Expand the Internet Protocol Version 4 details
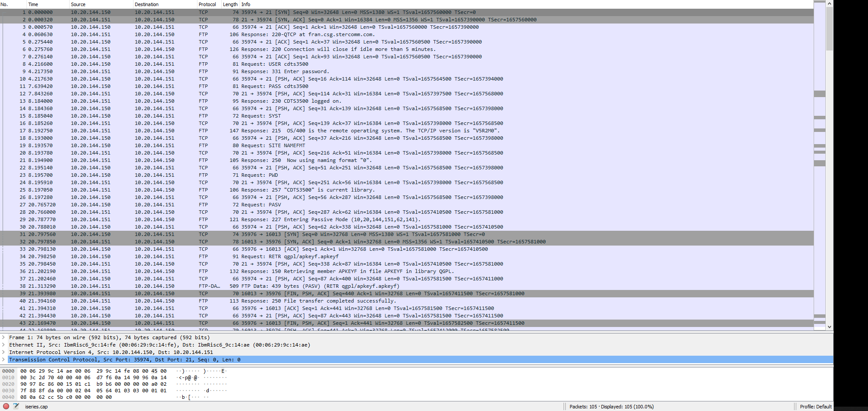868x411 pixels. click(4, 352)
